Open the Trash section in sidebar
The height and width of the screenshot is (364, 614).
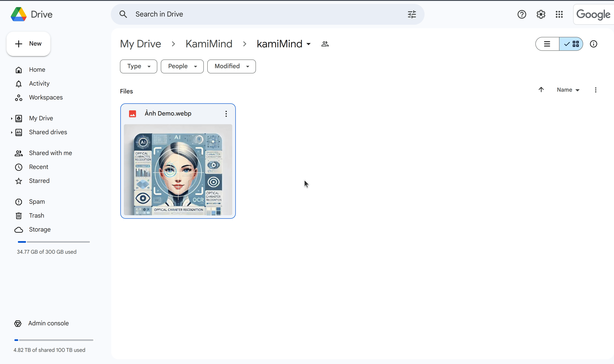coord(36,216)
